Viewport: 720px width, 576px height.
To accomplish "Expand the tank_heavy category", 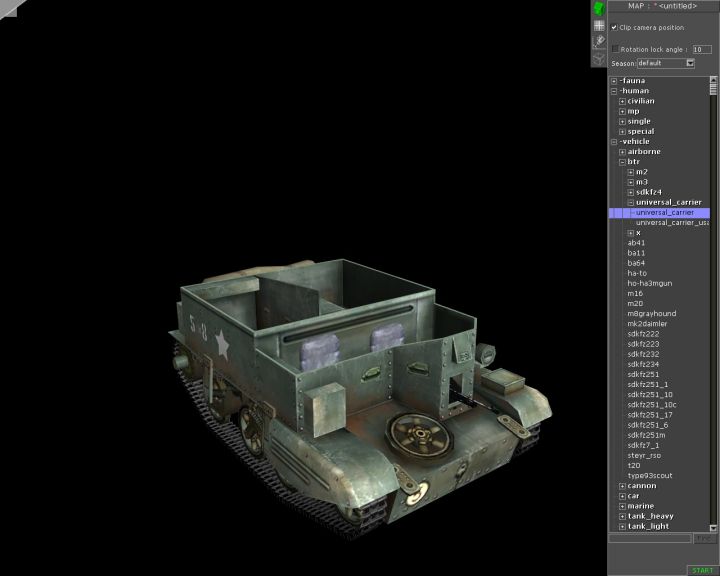I will pos(622,516).
